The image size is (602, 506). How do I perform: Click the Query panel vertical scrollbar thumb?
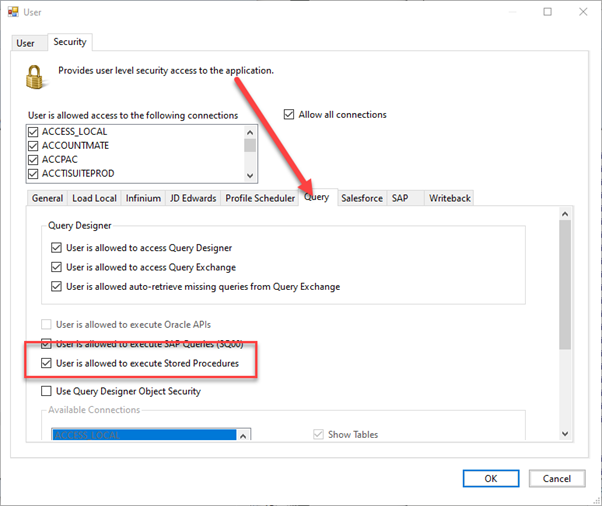[565, 284]
